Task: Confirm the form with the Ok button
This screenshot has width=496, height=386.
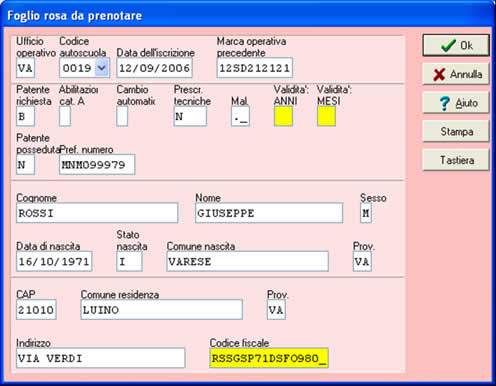Action: 456,45
